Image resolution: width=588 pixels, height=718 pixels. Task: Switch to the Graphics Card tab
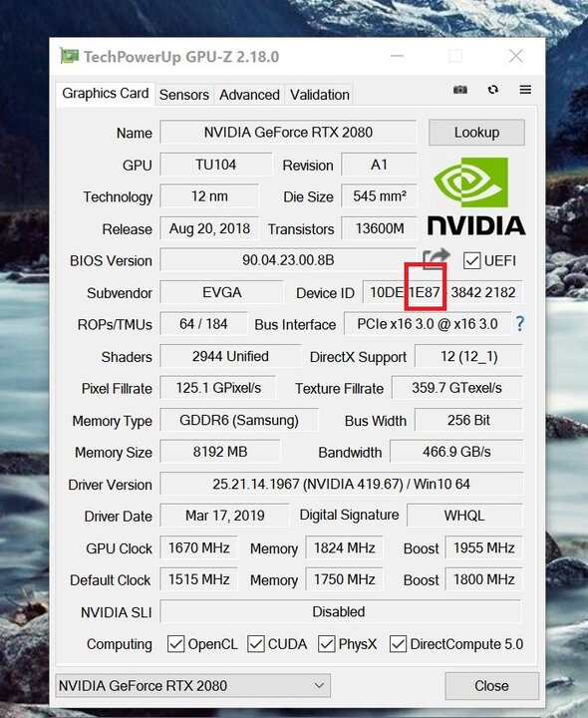tap(106, 94)
